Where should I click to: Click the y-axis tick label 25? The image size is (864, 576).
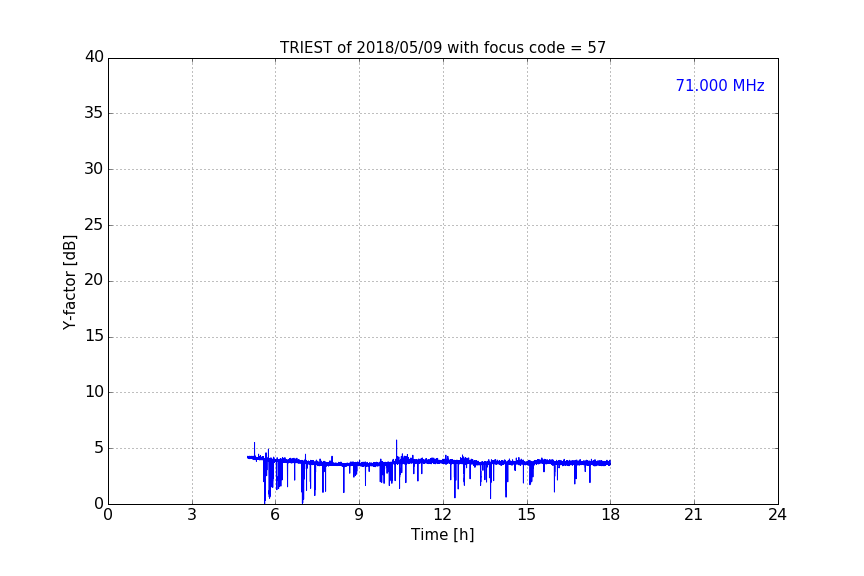[94, 225]
